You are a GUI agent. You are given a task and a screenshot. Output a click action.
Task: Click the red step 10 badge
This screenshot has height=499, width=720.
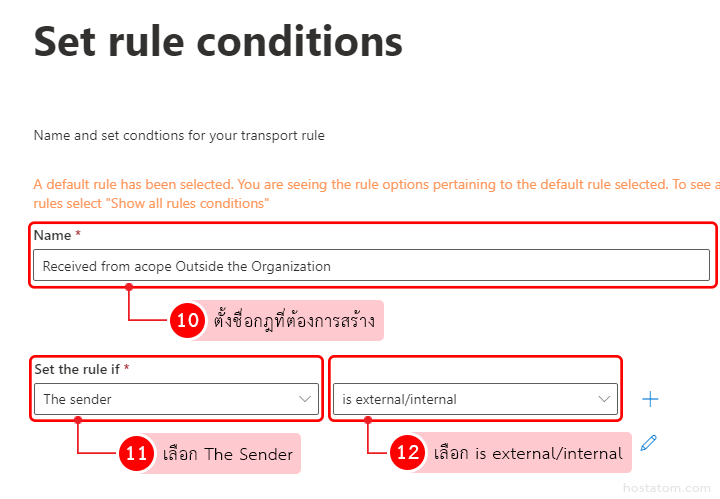click(x=187, y=321)
